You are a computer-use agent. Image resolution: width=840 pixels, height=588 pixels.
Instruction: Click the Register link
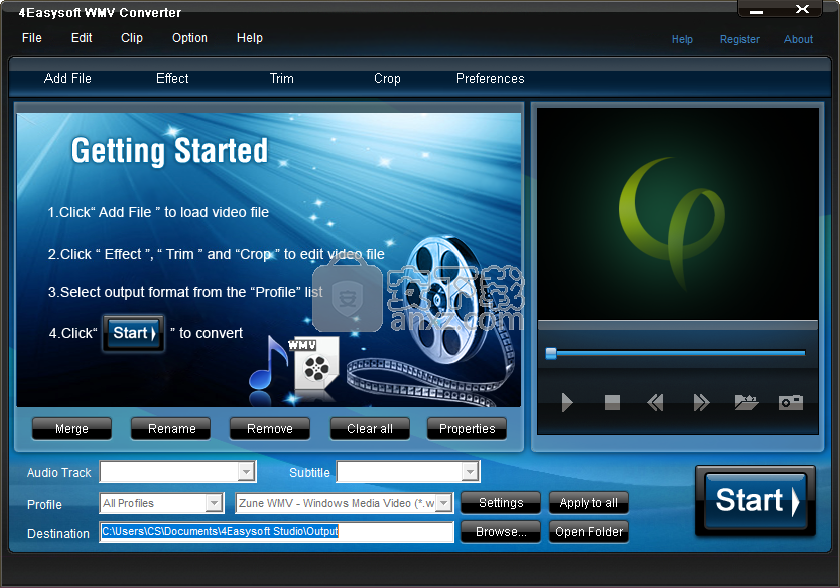pos(739,39)
